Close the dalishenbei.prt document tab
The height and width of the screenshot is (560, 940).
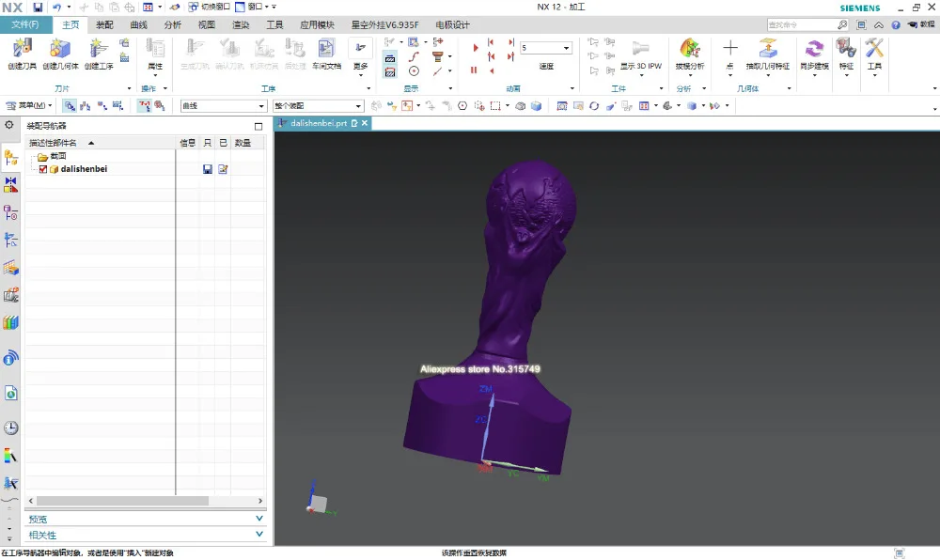365,123
